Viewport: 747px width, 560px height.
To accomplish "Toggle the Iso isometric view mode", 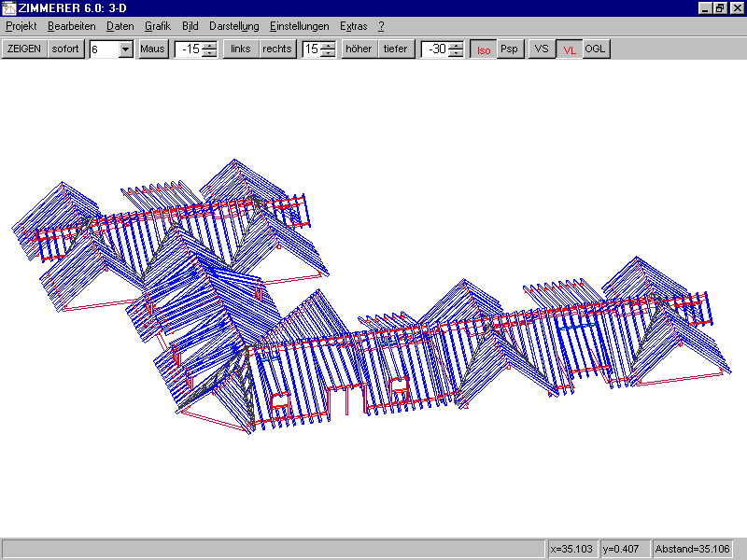I will (483, 49).
